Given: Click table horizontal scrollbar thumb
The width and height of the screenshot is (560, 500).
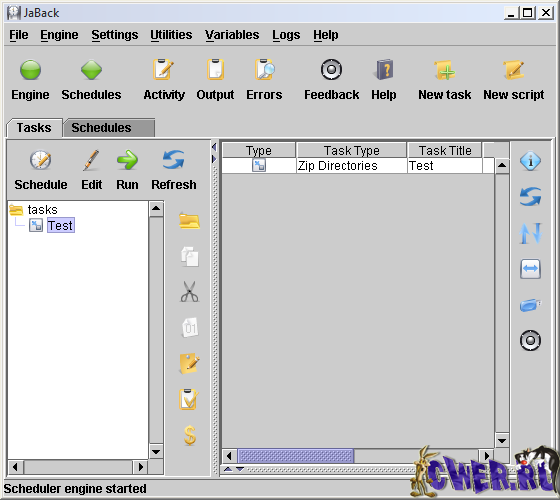Looking at the screenshot, I should tap(296, 456).
